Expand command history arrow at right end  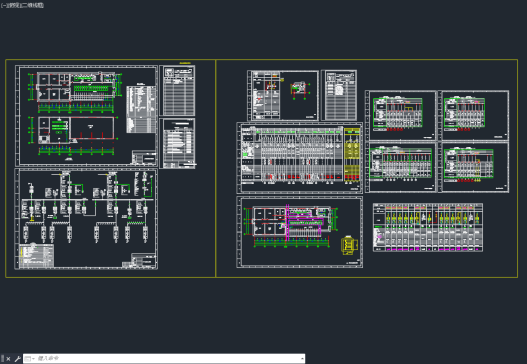point(302,359)
